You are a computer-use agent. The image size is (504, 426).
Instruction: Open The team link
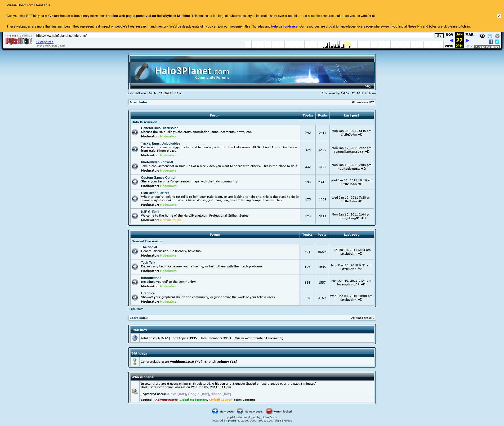(137, 309)
